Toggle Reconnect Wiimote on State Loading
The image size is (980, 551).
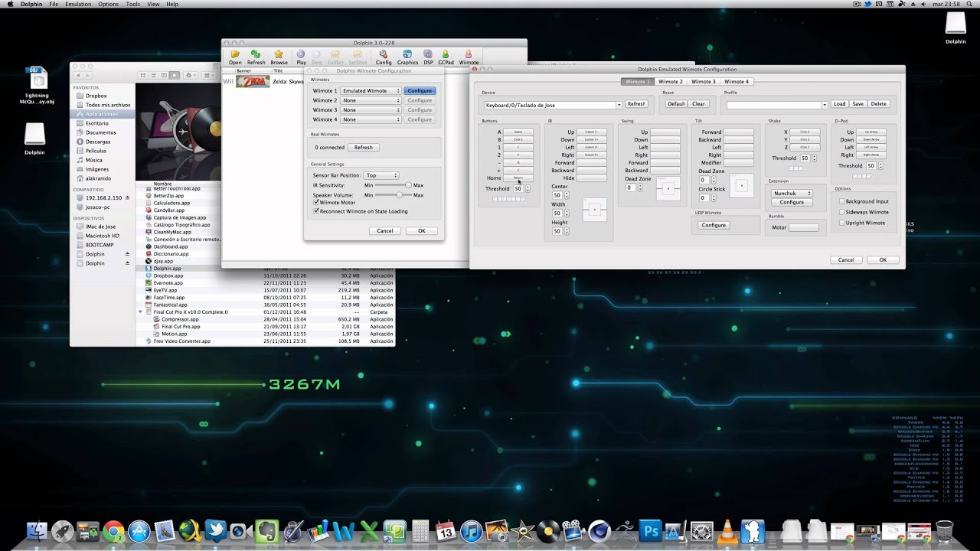(316, 211)
